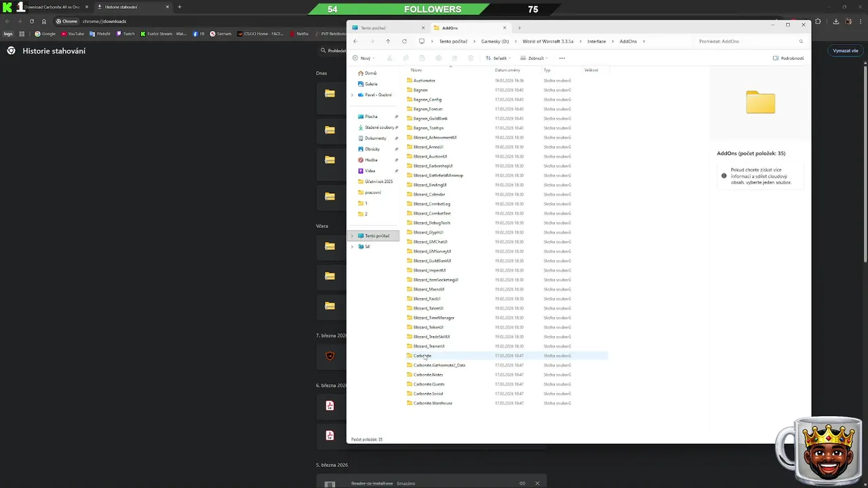Click the chevron after AddOns in breadcrumb
This screenshot has width=868, height=488.
[644, 41]
